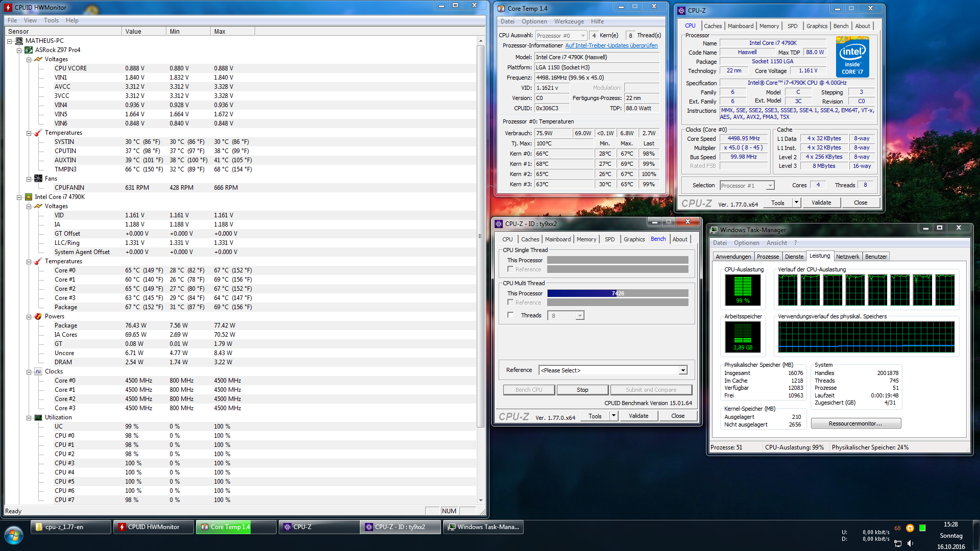Toggle the Threads checkbox in Bench
The image size is (980, 551).
(510, 315)
